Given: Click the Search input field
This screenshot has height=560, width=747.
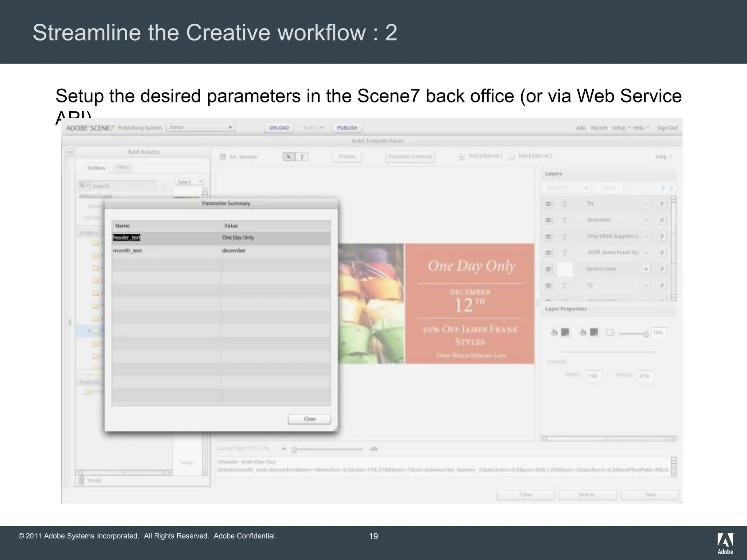Looking at the screenshot, I should pos(123,186).
